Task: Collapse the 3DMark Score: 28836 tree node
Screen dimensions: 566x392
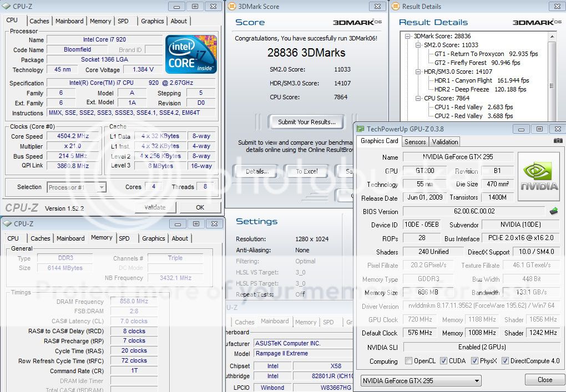Action: point(408,36)
